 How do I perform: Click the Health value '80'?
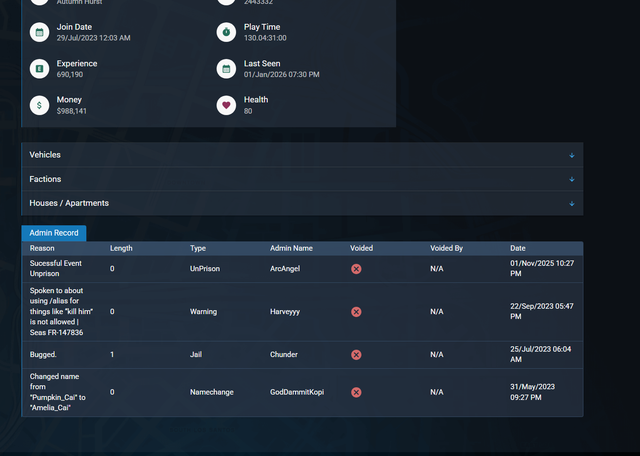point(248,111)
